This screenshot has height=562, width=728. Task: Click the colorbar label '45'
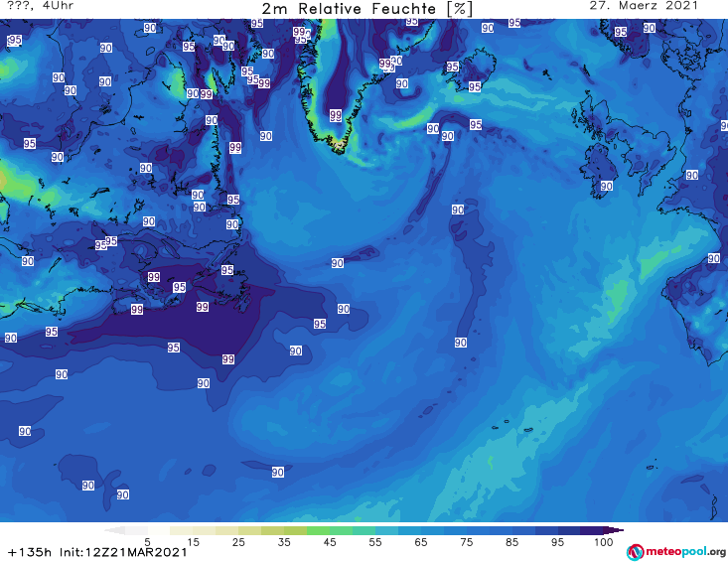(330, 541)
